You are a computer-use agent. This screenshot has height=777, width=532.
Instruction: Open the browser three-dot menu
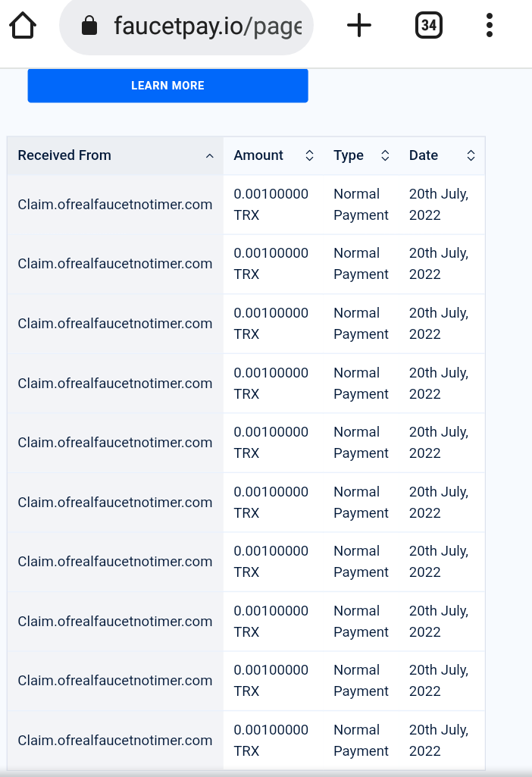click(490, 25)
